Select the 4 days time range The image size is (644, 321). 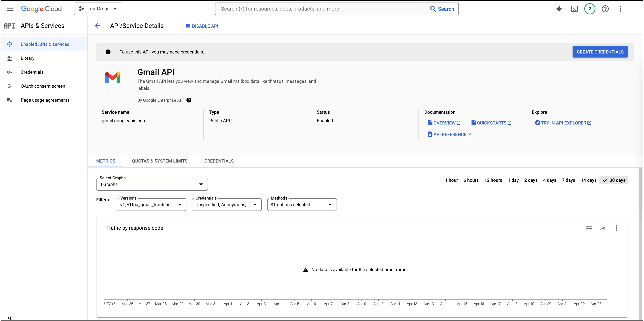[x=550, y=180]
